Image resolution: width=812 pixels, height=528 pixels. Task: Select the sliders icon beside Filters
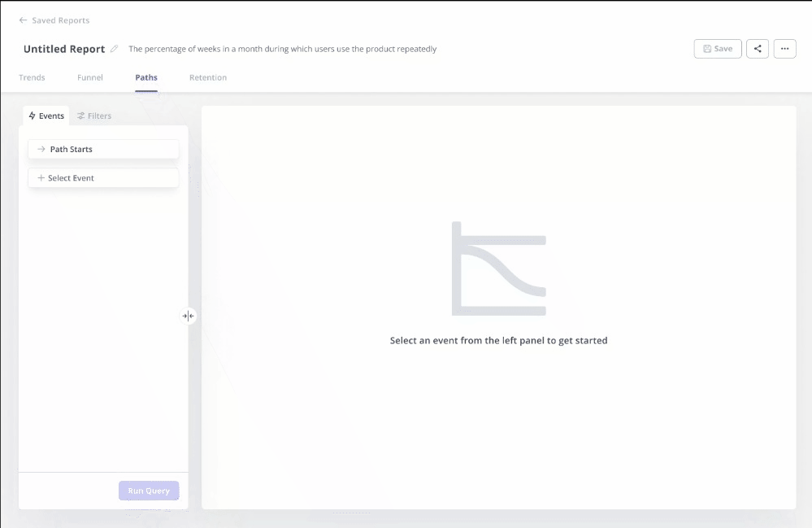click(x=81, y=116)
